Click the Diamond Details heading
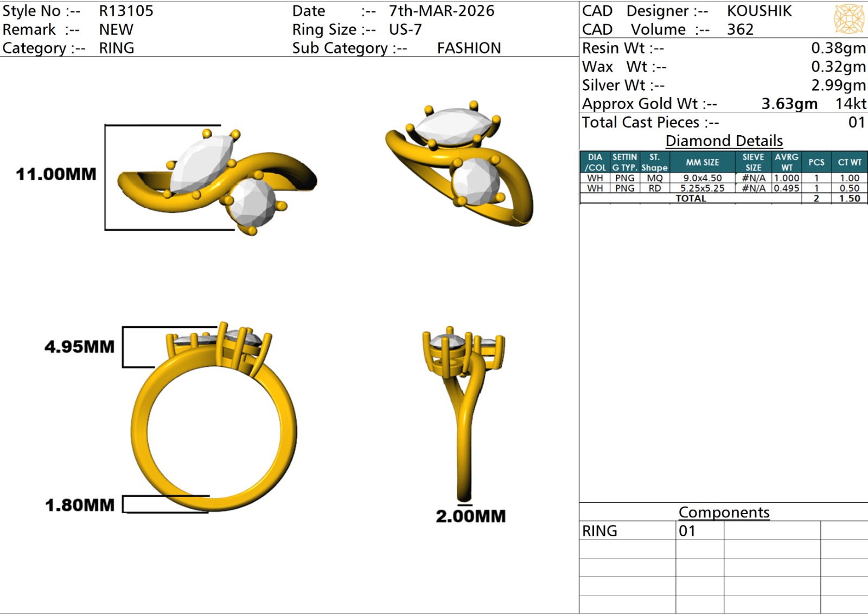Screen dimensions: 868x615 [724, 141]
